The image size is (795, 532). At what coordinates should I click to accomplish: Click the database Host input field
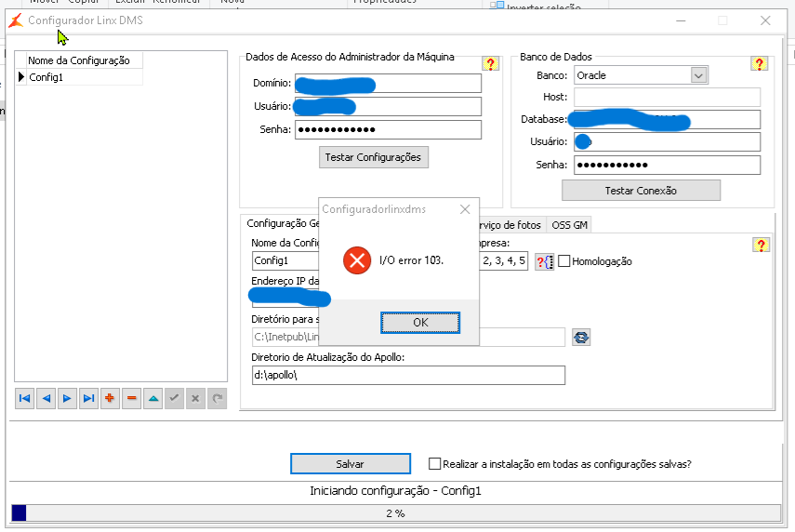(x=668, y=98)
